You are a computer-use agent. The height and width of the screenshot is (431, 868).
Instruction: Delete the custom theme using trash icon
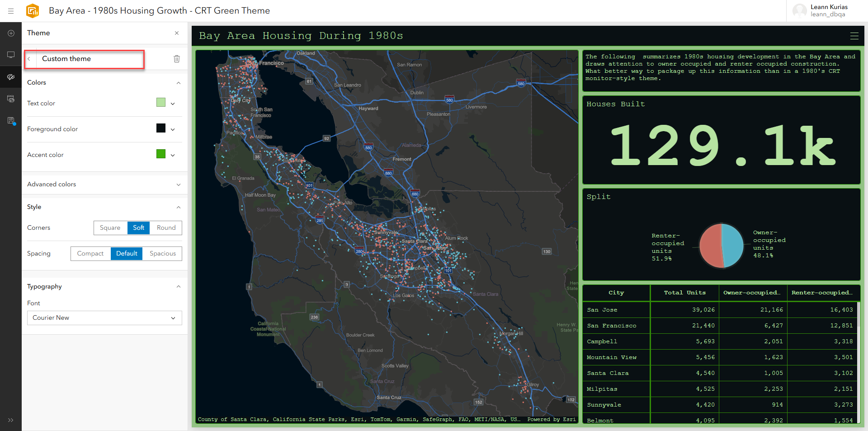point(176,59)
